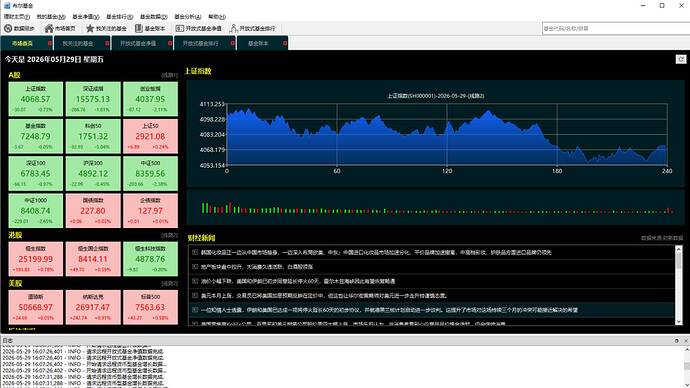Click the data source link next to A股 heading
Image resolution: width=690 pixels, height=388 pixels.
point(169,75)
